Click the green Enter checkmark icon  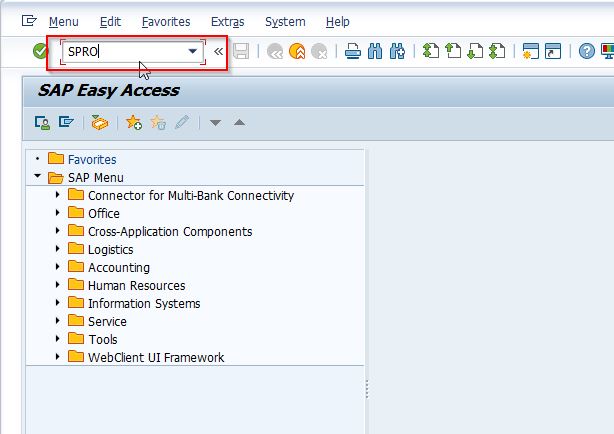coord(40,51)
